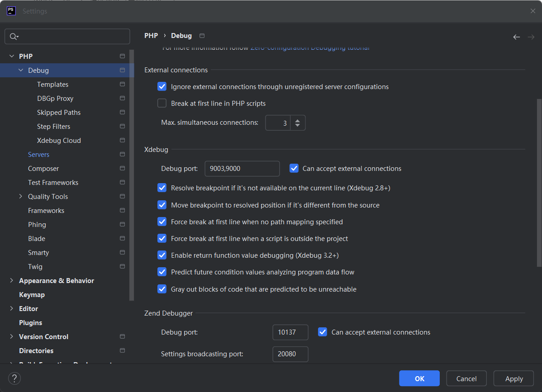This screenshot has height=392, width=542.
Task: Click the project-level icon next to the PHP row
Action: (122, 56)
